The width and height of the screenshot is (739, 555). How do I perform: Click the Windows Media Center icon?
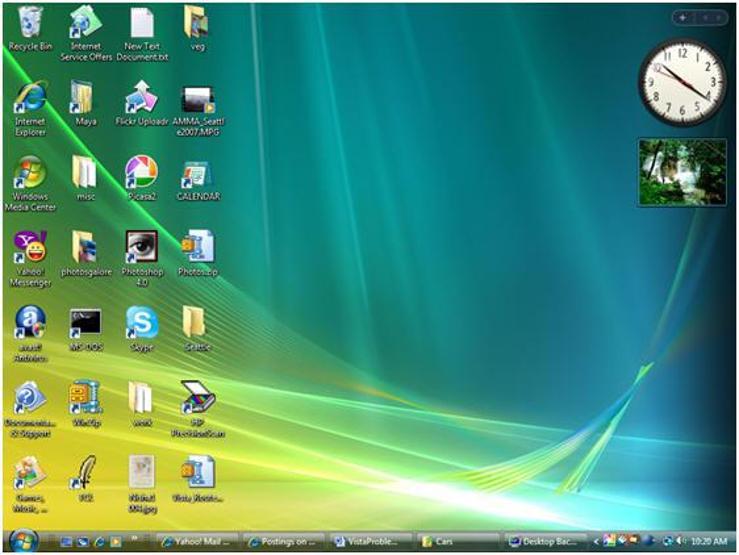click(30, 171)
